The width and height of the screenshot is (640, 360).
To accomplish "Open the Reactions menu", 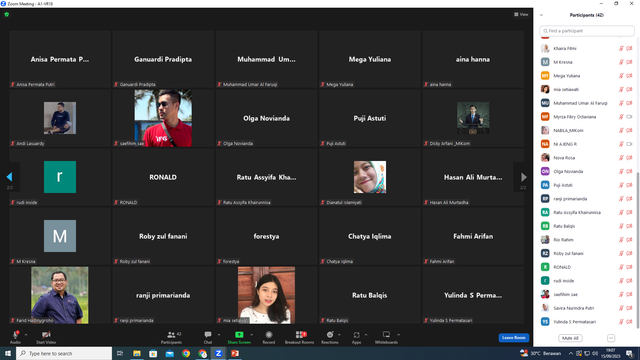I will 330,337.
